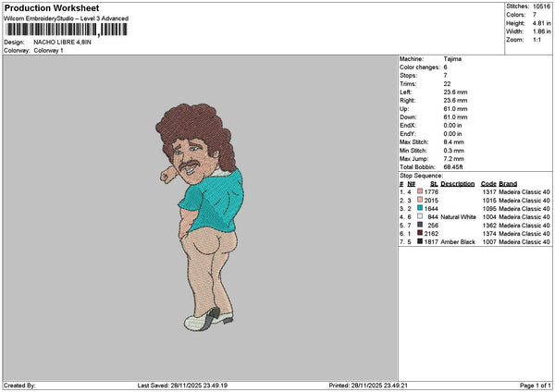This screenshot has width=555, height=392.
Task: Click 'Madeira Classic 40' in Amber Black row
Action: pos(524,242)
